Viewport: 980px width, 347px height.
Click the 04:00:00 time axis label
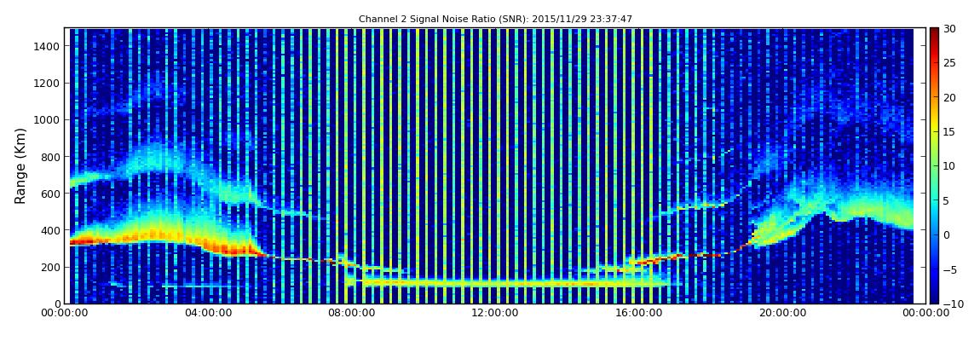coord(210,313)
